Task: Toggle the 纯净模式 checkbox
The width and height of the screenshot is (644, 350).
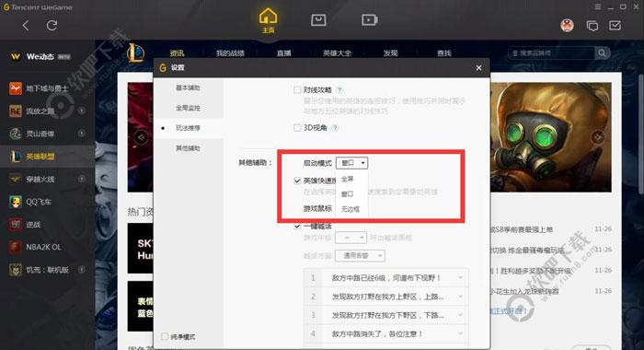Action: point(165,336)
